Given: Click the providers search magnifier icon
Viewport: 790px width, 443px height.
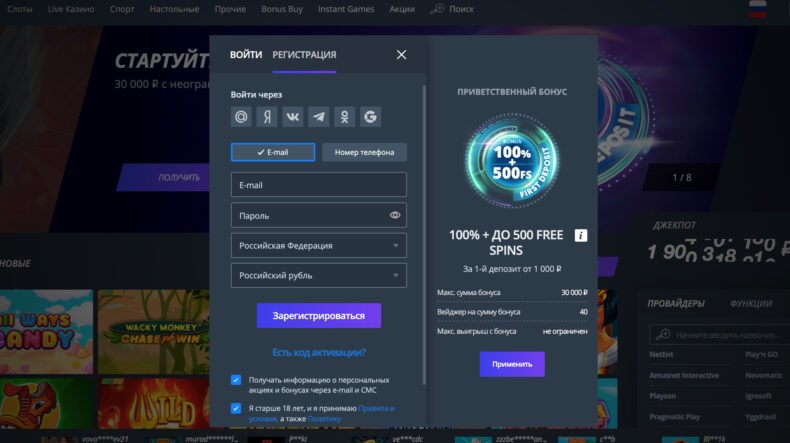Looking at the screenshot, I should point(663,334).
